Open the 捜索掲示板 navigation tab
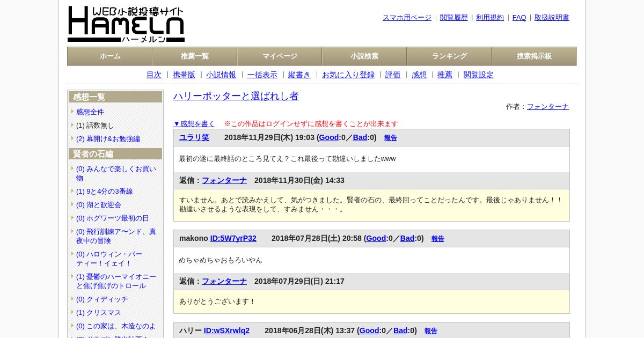 pyautogui.click(x=534, y=56)
